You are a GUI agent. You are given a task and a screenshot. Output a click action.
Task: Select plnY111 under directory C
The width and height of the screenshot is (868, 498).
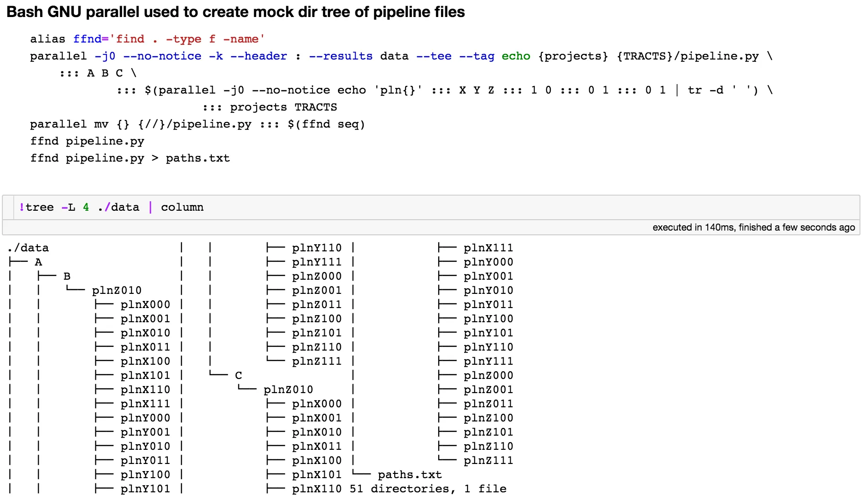point(488,361)
